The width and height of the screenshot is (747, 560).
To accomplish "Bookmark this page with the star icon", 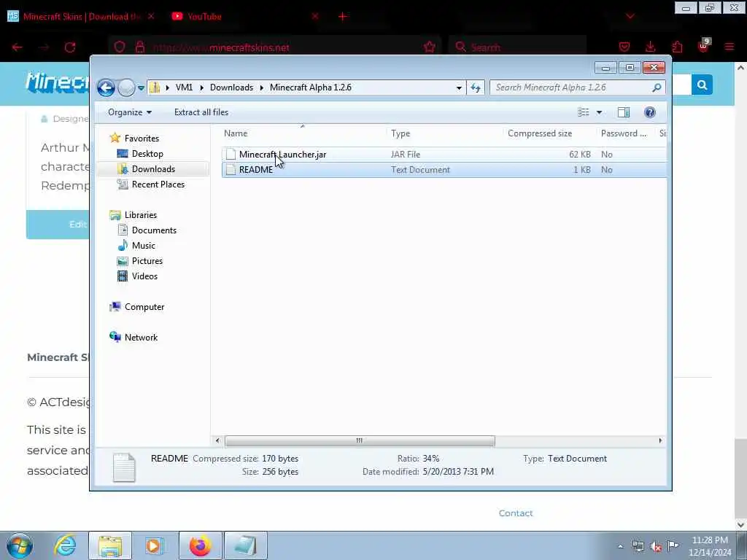I will click(x=430, y=47).
